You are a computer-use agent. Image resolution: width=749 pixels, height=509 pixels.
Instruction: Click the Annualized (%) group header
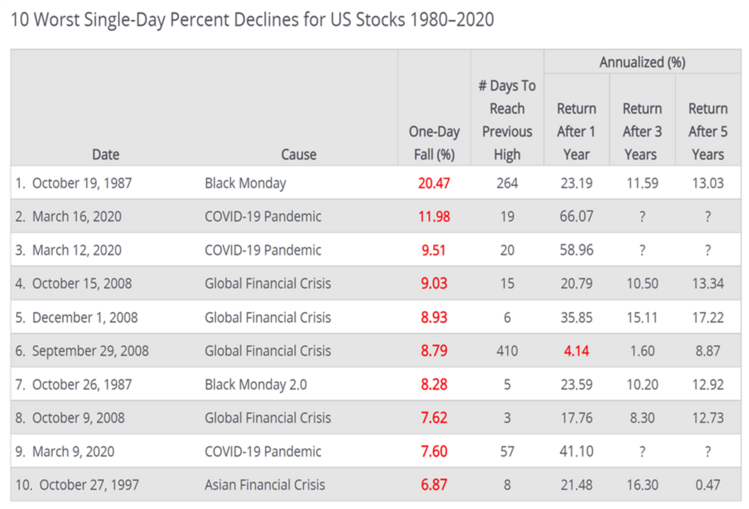coord(642,62)
